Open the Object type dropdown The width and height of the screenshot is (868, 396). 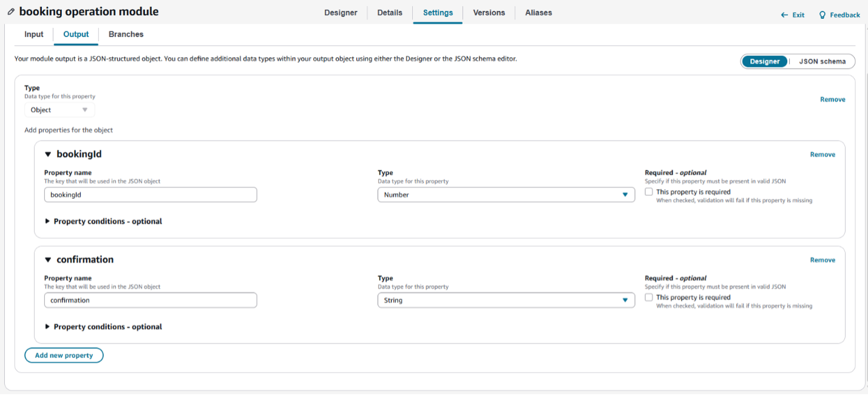(x=59, y=110)
